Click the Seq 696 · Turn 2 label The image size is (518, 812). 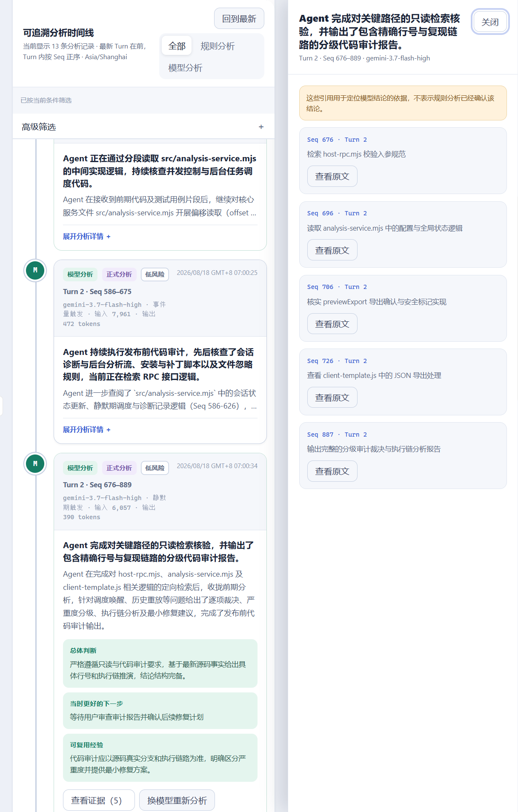pos(337,213)
